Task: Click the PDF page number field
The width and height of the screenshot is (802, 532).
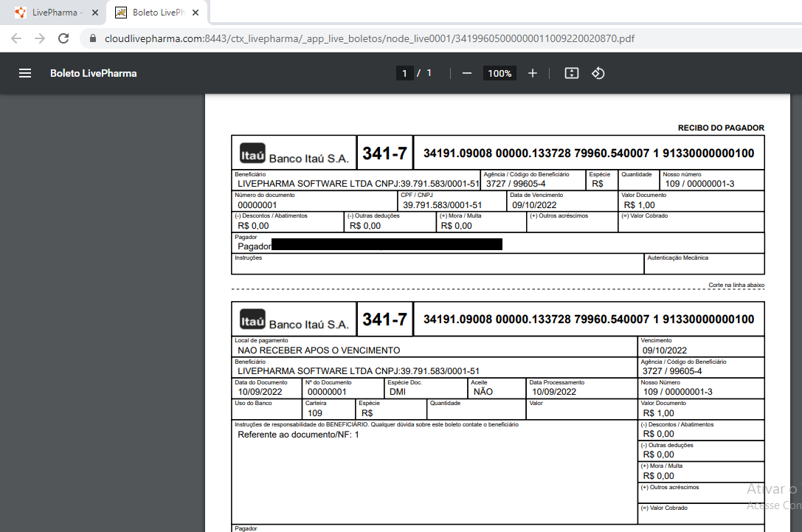Action: (404, 73)
